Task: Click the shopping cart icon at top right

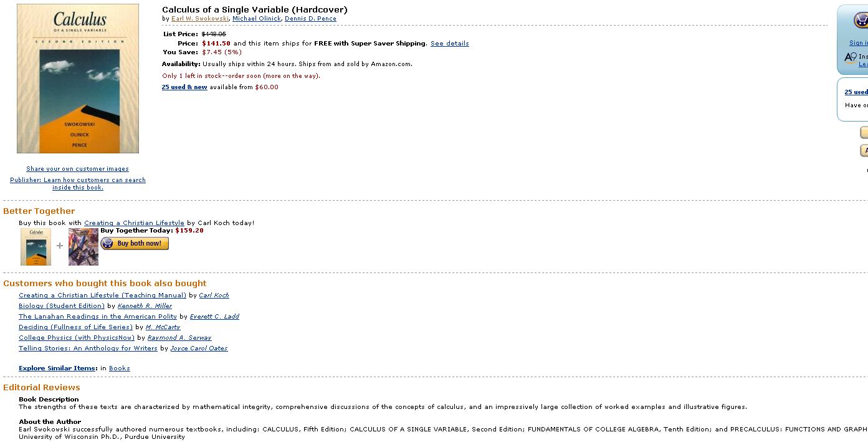Action: tap(861, 21)
